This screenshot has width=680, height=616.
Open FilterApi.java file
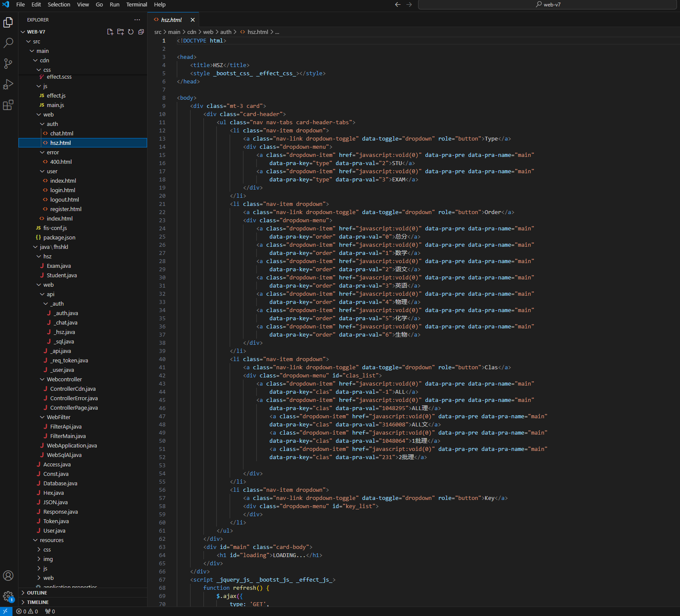pyautogui.click(x=83, y=426)
